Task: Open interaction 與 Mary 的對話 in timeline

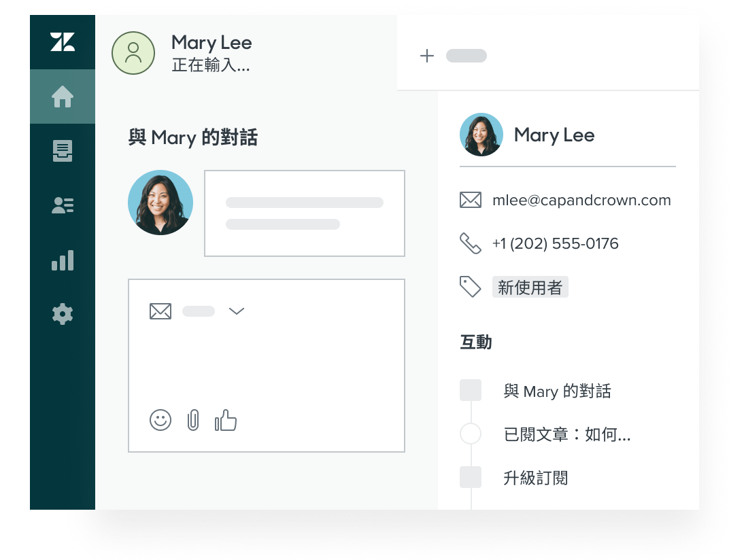Action: tap(557, 391)
